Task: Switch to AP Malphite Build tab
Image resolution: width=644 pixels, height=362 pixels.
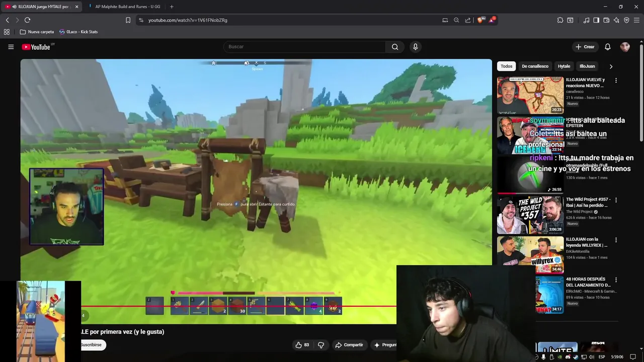Action: click(124, 7)
